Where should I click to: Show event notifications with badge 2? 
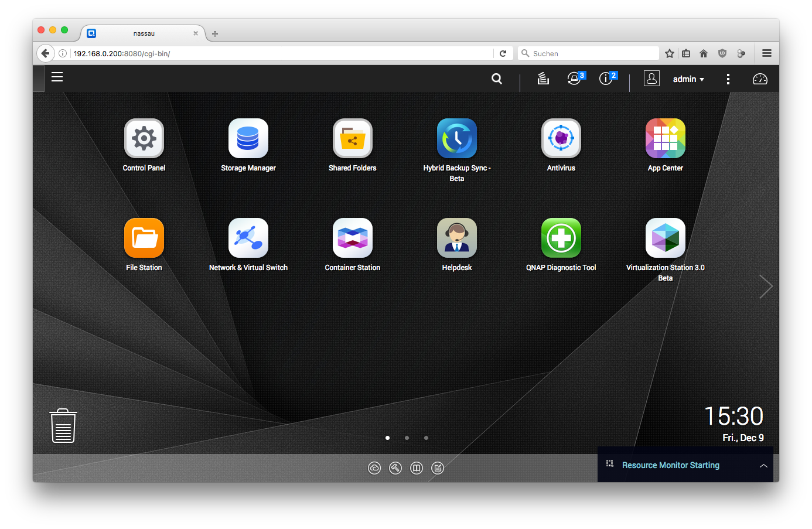(x=606, y=79)
